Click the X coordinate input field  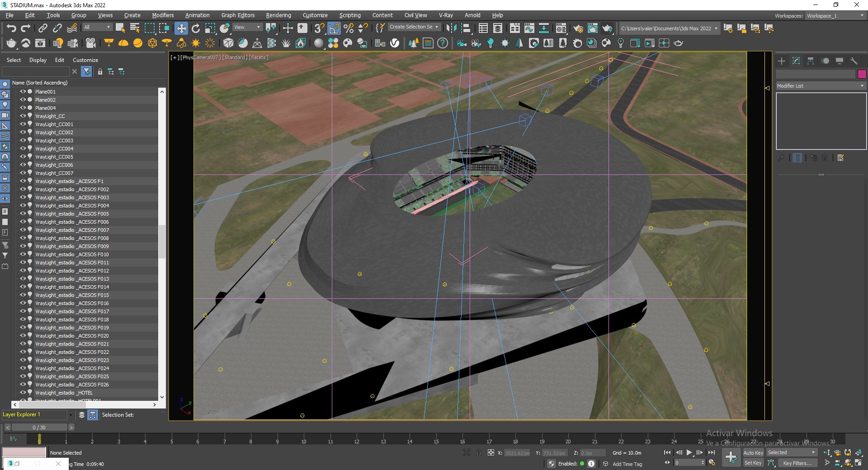516,453
